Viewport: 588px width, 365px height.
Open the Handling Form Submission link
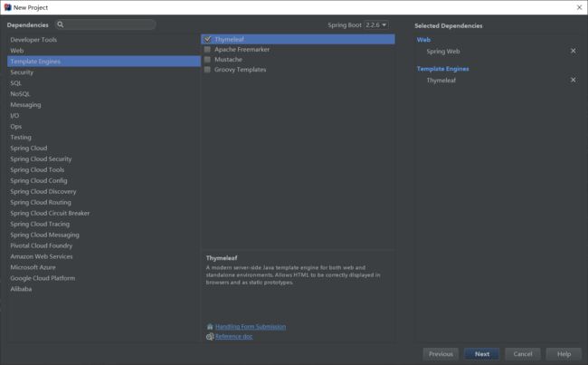(x=251, y=327)
